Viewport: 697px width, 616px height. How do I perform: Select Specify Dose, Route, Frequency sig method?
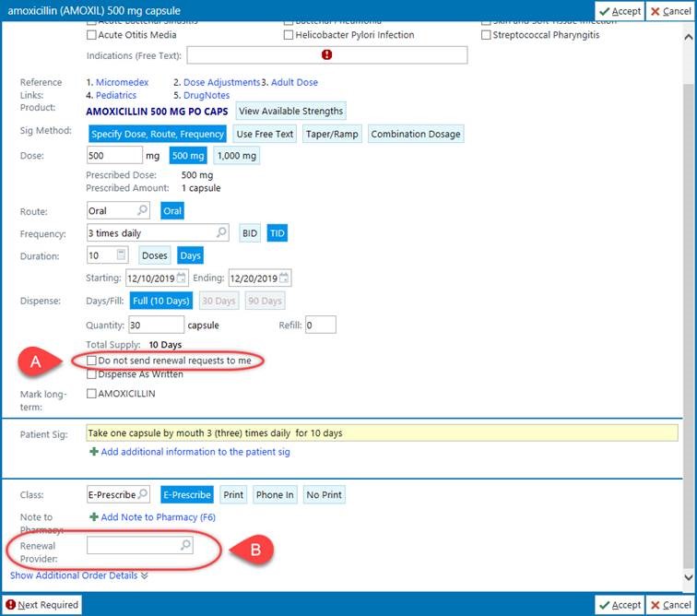158,134
